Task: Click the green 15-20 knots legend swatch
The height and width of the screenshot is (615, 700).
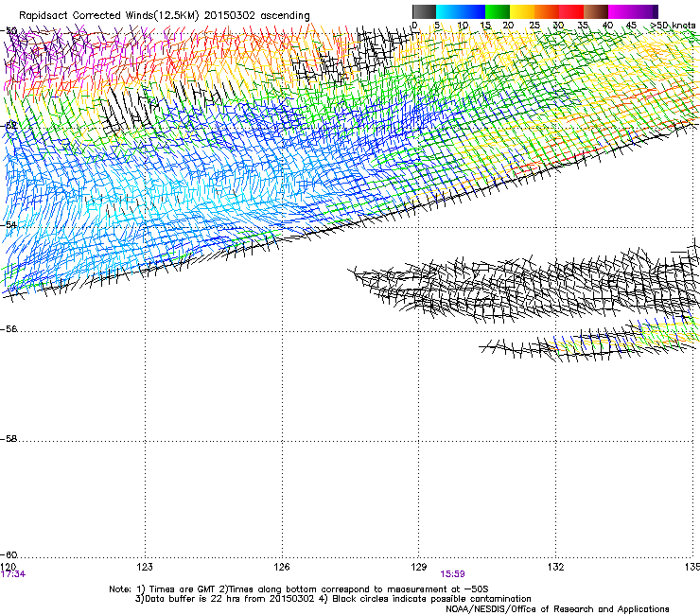Action: click(498, 11)
